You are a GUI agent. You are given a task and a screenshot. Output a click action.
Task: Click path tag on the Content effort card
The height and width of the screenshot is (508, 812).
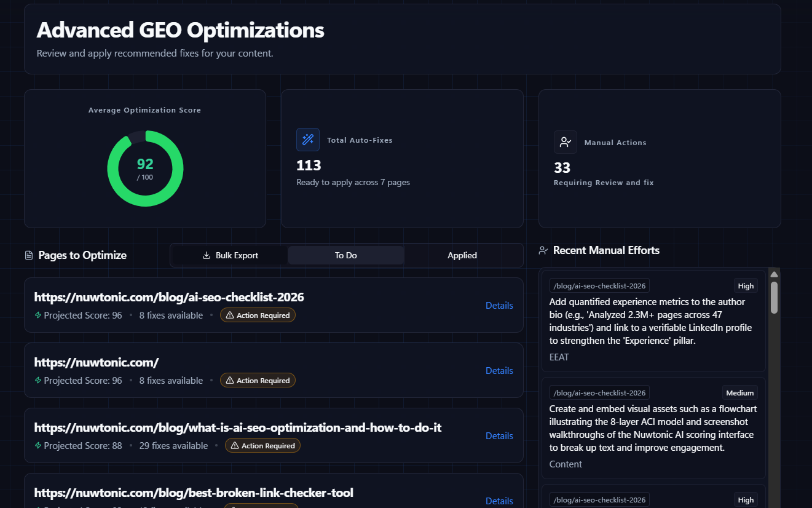pos(599,393)
